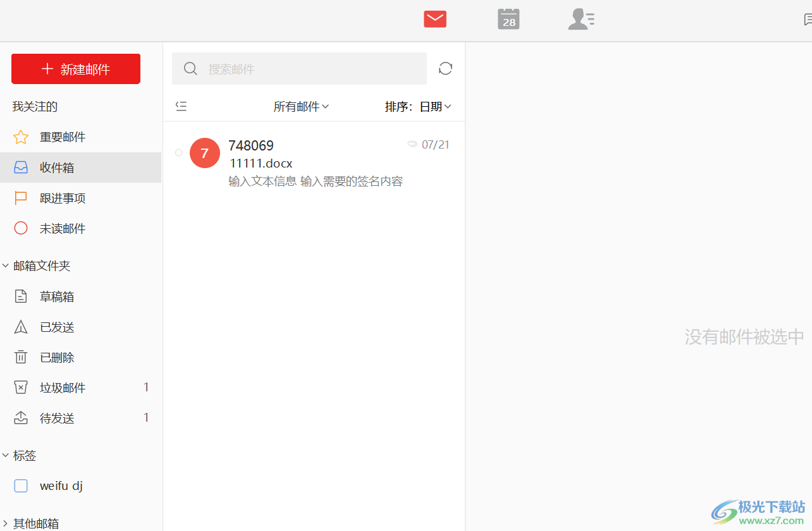The image size is (812, 531).
Task: Click the message icon at top right edge
Action: point(808,20)
